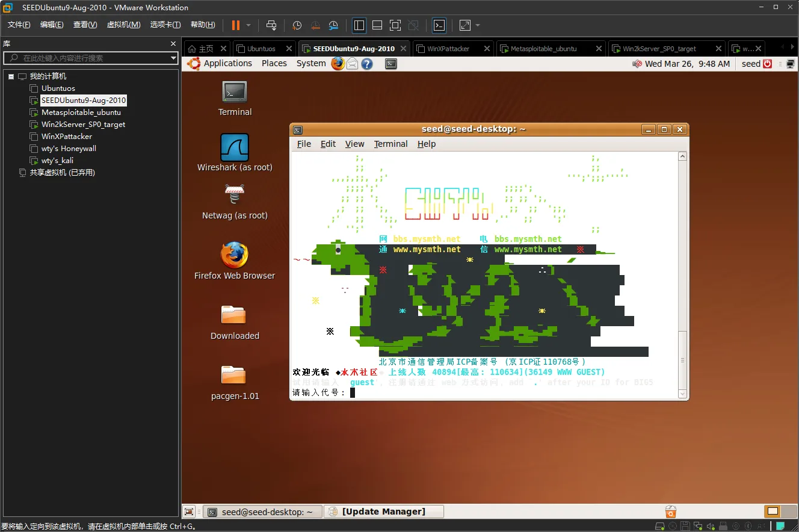
Task: Switch to Update Manager taskbar button
Action: [384, 512]
